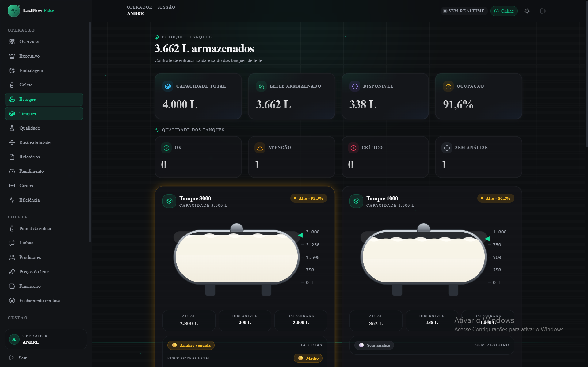Click the Tanques cube icon in sidebar

click(12, 114)
